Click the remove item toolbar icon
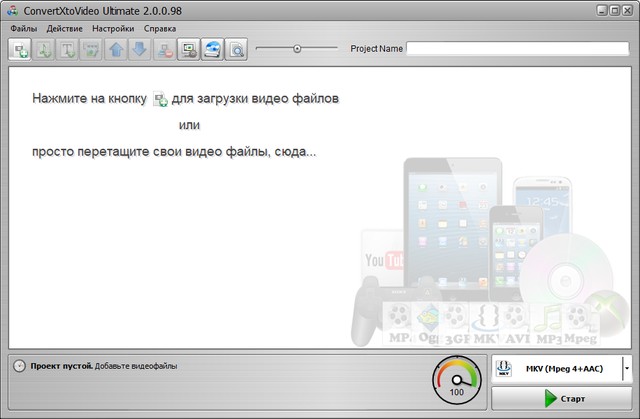 [x=165, y=49]
